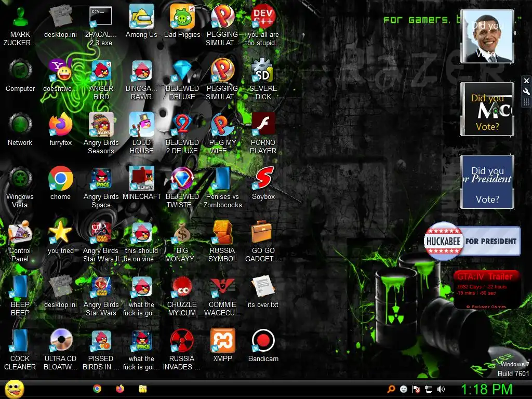Click the McCain 'Did you Vote?' gadget

coord(487,109)
